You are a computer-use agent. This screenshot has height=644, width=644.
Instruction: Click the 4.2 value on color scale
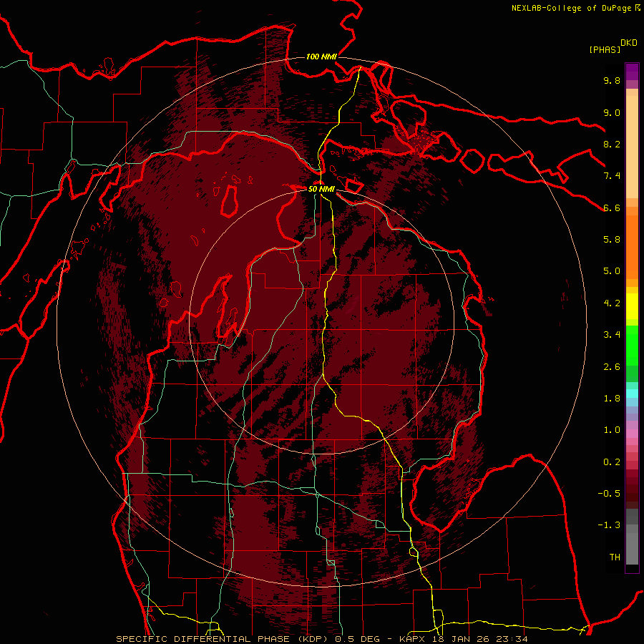point(612,303)
